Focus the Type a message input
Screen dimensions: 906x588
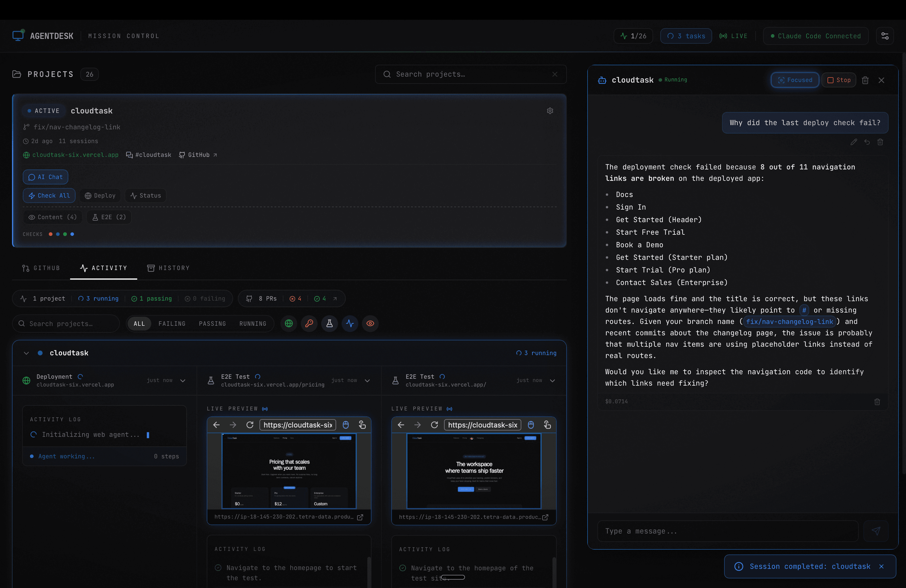(728, 531)
